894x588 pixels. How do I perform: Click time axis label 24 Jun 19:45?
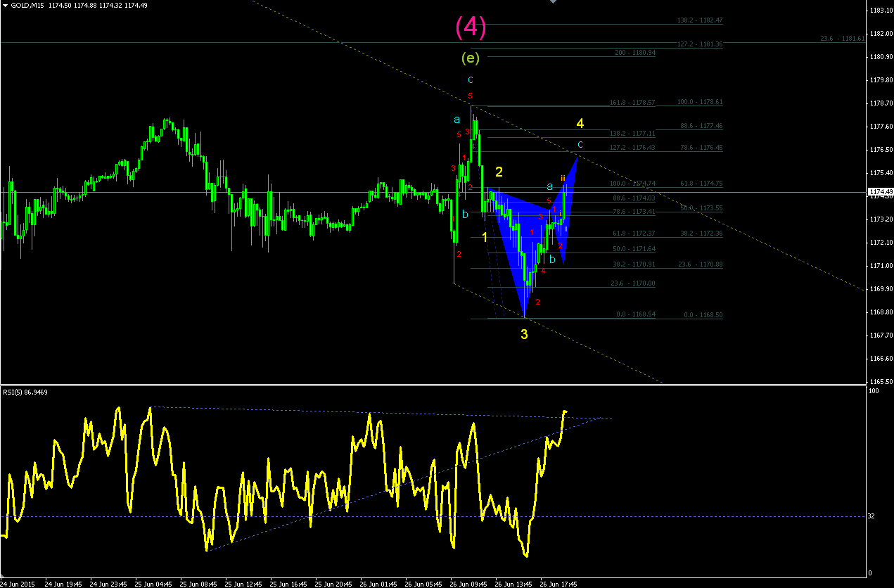[x=63, y=584]
